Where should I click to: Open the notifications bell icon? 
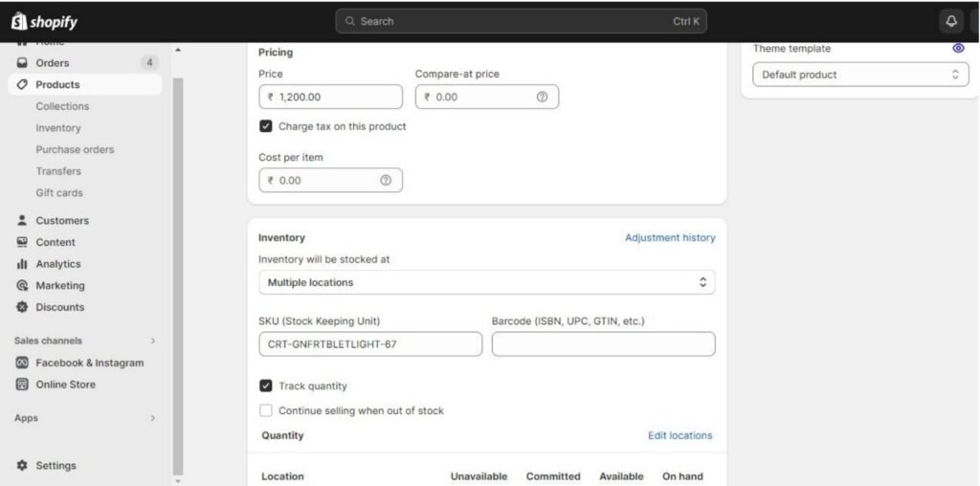[951, 21]
